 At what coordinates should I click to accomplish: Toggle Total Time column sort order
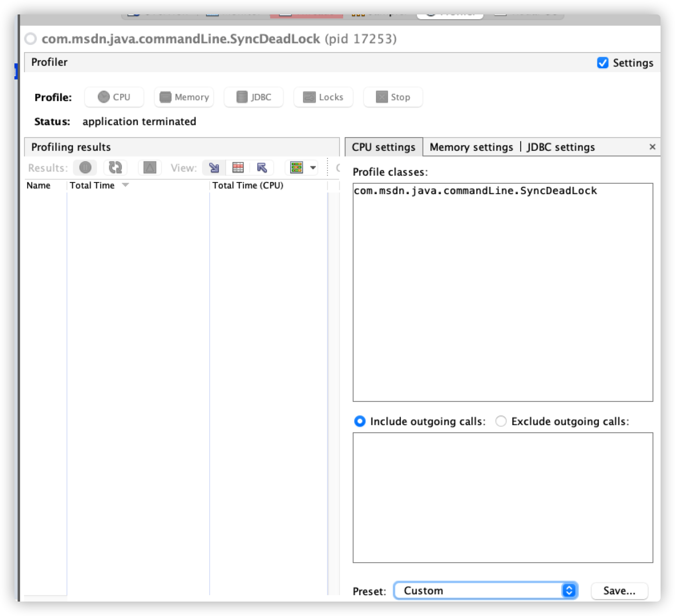point(93,185)
